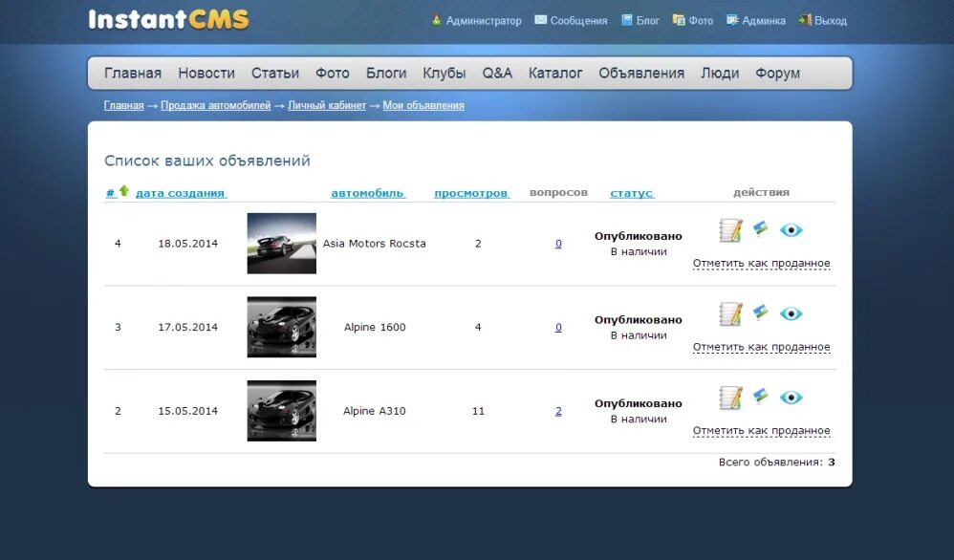
Task: Click the envelope icon beside Сообщения
Action: point(540,20)
